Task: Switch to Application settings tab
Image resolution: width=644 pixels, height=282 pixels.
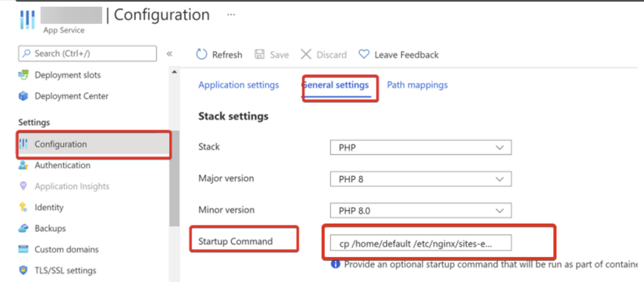Action: pyautogui.click(x=238, y=85)
